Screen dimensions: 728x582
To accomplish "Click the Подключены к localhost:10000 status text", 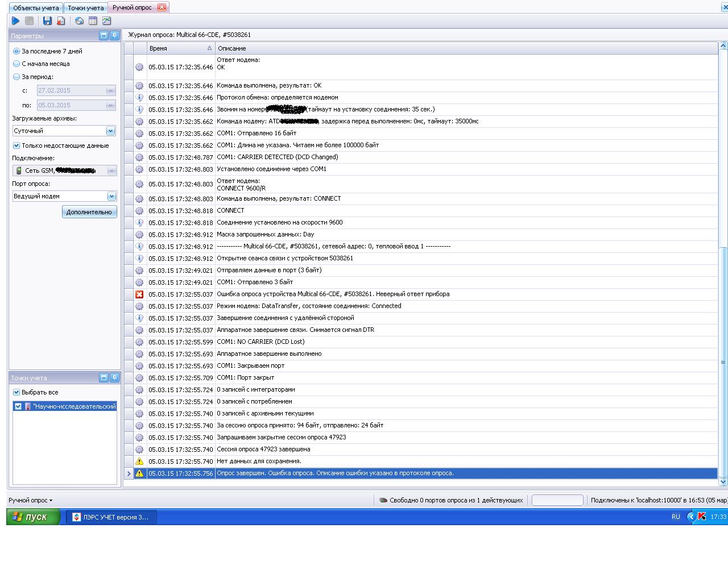I will pyautogui.click(x=659, y=500).
